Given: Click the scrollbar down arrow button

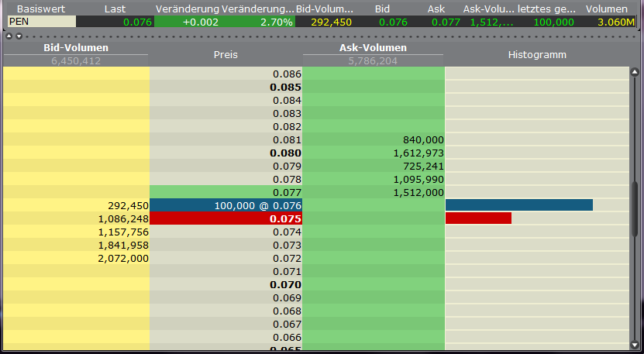Looking at the screenshot, I should coord(635,342).
